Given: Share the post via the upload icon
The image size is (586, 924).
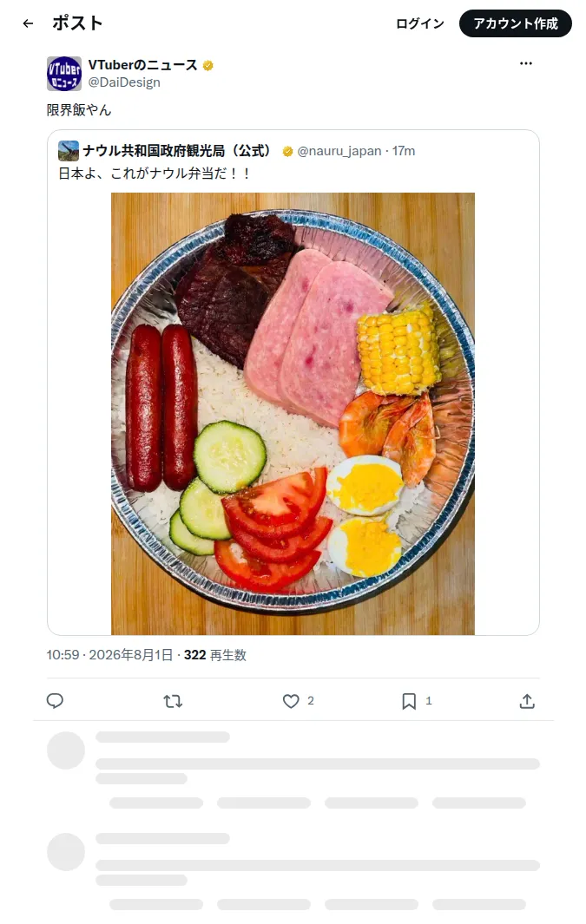Looking at the screenshot, I should pyautogui.click(x=527, y=701).
